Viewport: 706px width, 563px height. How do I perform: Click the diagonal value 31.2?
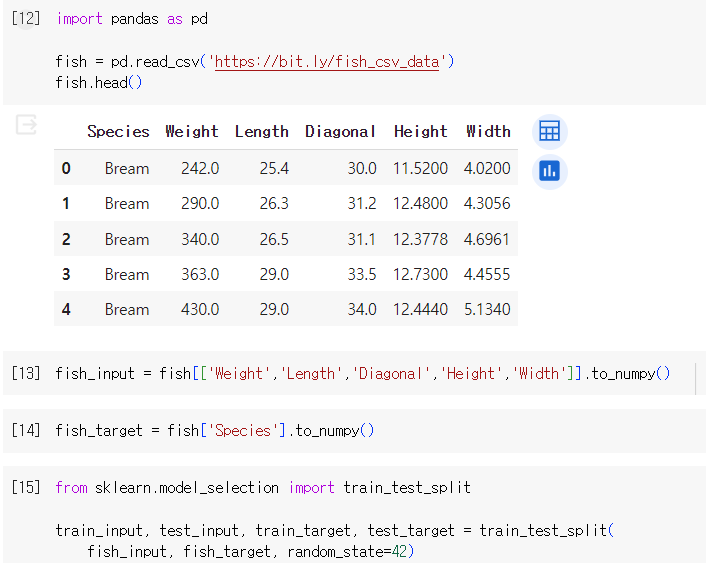362,204
